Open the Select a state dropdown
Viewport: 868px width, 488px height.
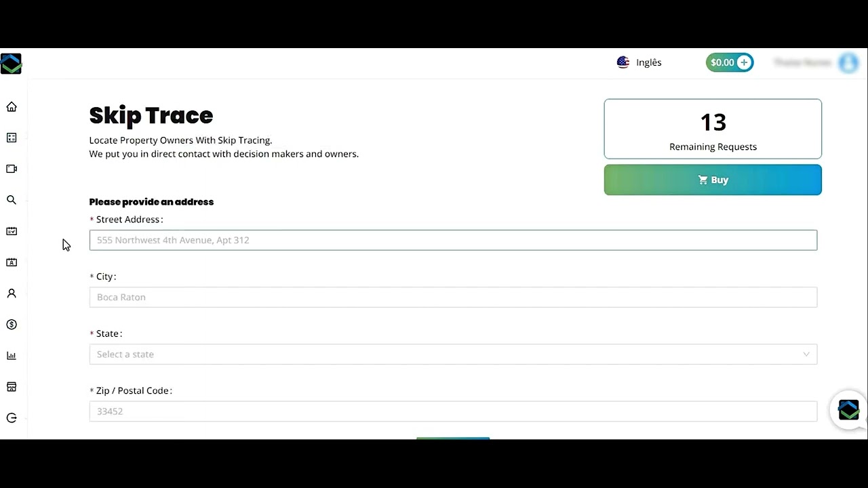[453, 354]
